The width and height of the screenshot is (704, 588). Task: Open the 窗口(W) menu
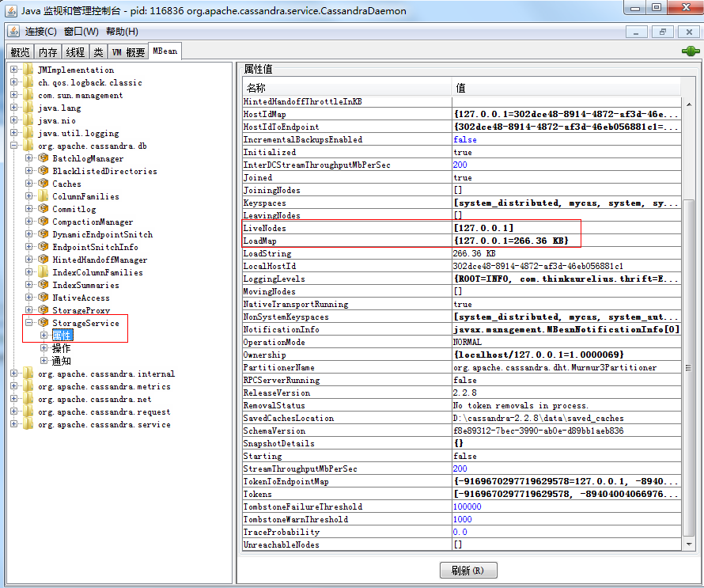point(81,32)
